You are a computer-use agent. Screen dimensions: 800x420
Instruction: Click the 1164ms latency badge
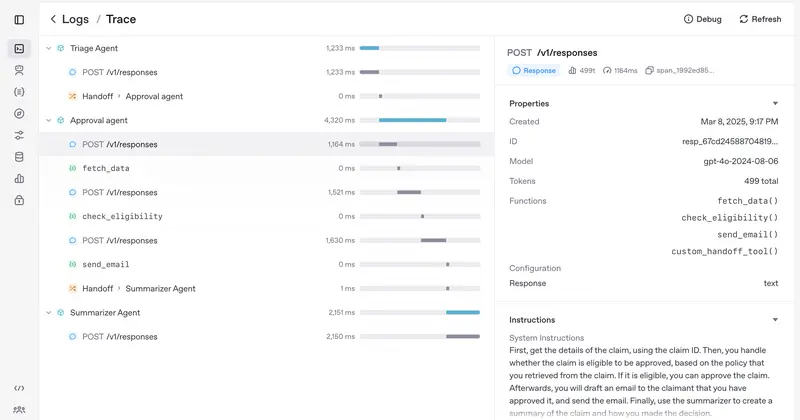[x=620, y=70]
